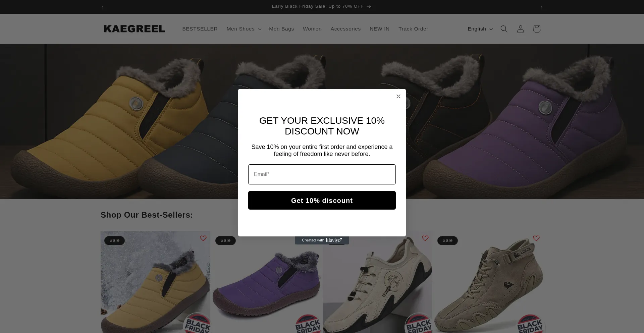Screen dimensions: 644x333
Task: Favorite the yellow fur-lined shoe with heart
Action: coord(203,238)
